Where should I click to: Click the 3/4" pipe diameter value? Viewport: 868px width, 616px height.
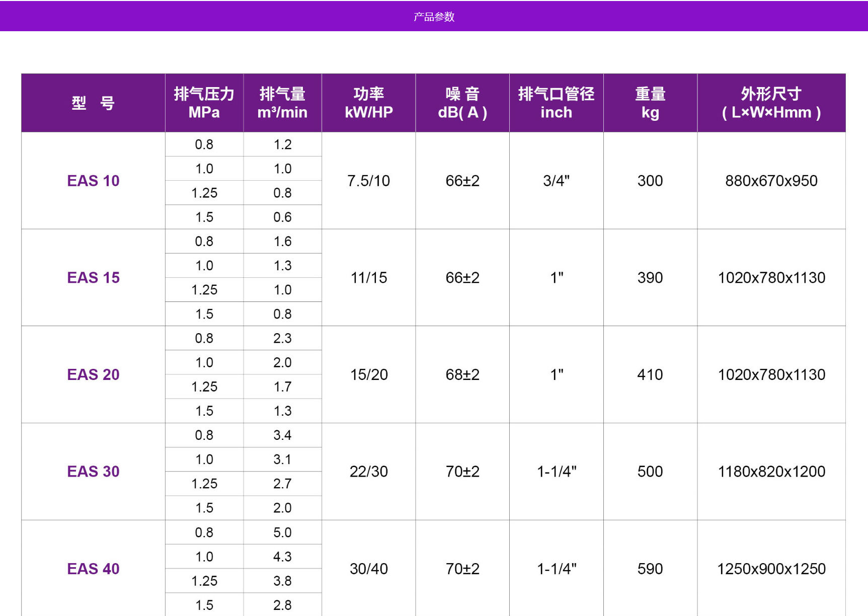point(557,181)
